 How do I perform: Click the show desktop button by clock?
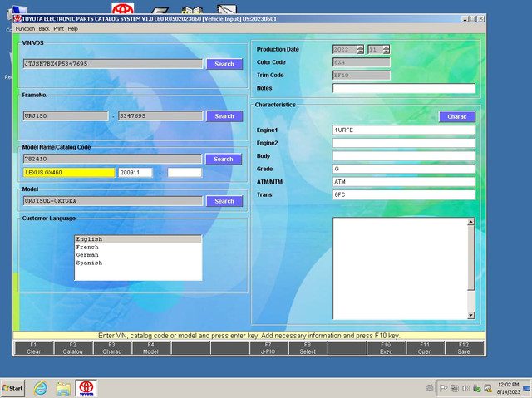(x=527, y=388)
